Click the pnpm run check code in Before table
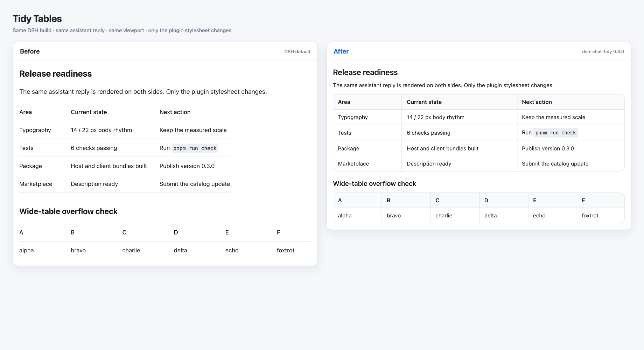This screenshot has width=644, height=350. point(195,148)
